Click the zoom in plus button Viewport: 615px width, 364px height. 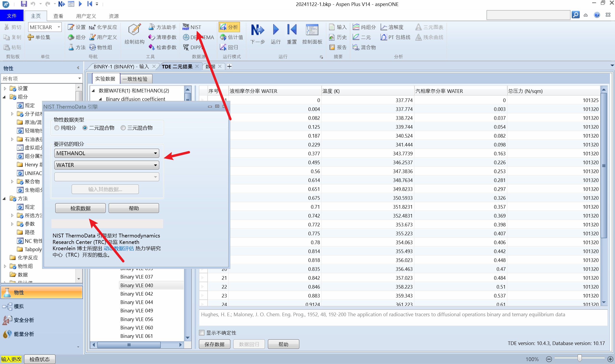tap(610, 359)
